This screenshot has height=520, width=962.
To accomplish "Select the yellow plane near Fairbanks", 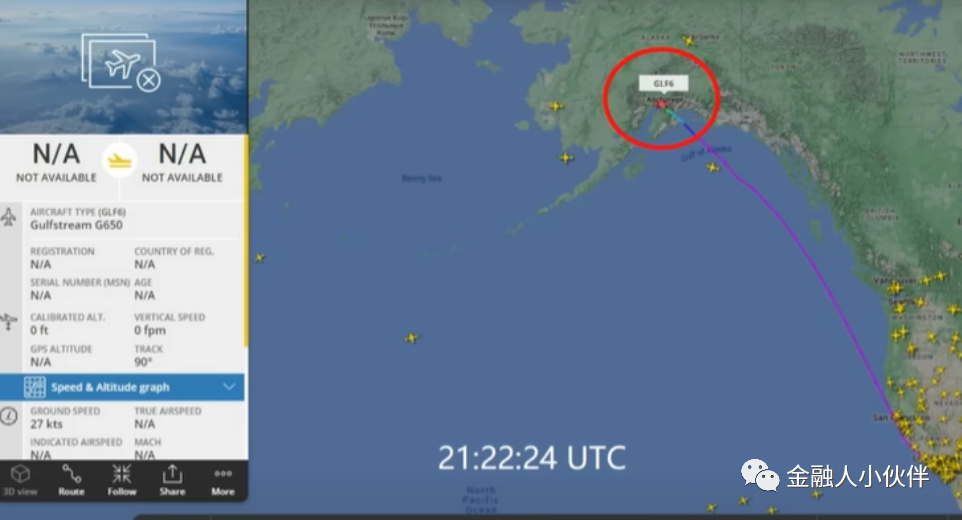I will coord(688,41).
